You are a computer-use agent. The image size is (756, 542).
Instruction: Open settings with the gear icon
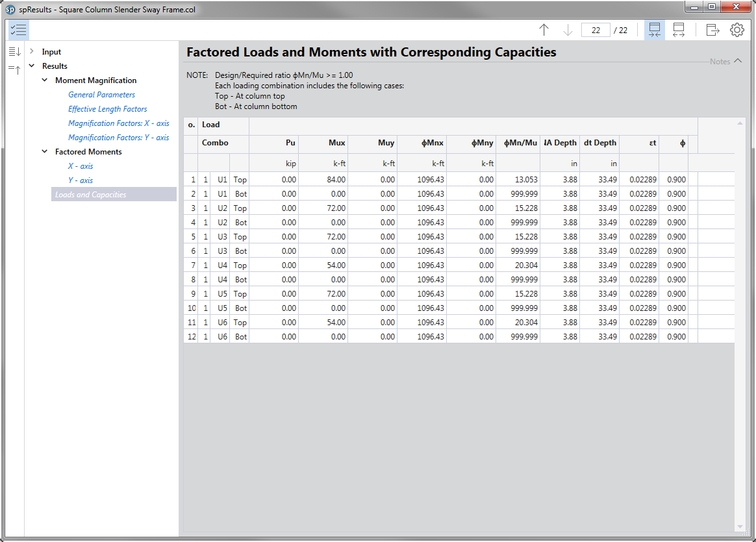tap(737, 30)
